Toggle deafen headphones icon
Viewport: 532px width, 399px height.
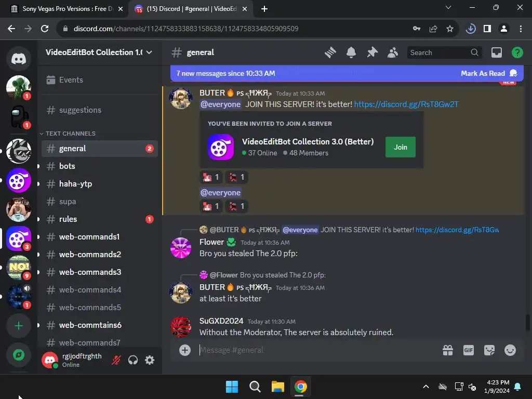(x=133, y=360)
